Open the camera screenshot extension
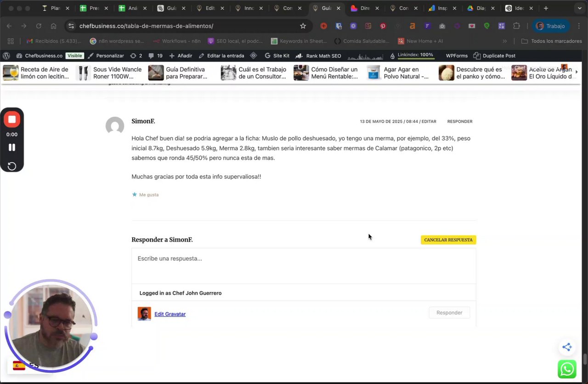This screenshot has width=588, height=384. (441, 26)
